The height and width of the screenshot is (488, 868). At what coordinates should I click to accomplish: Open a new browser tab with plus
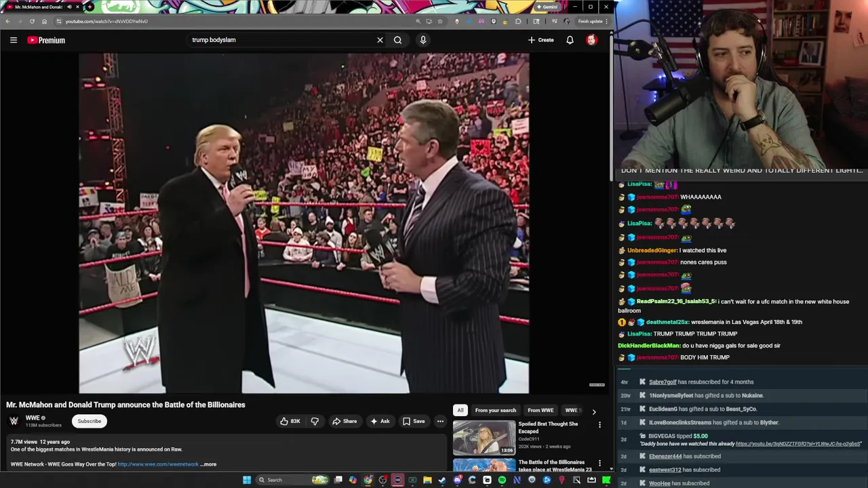90,7
